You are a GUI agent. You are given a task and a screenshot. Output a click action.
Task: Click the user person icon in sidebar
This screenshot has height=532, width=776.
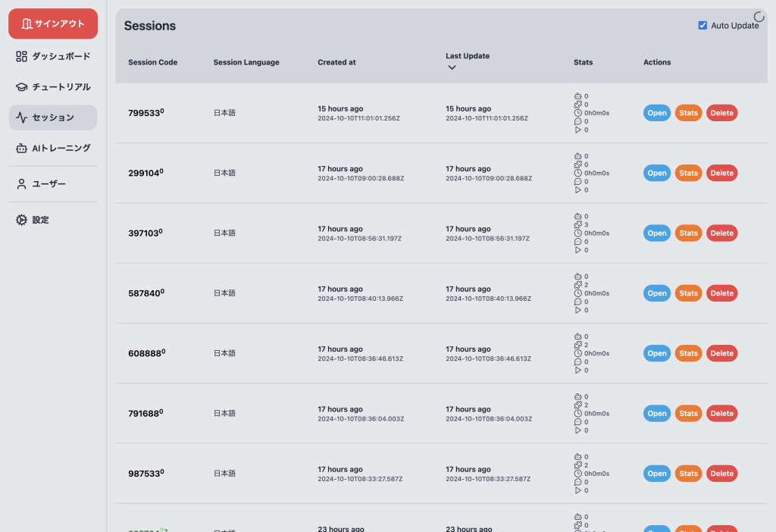tap(21, 184)
